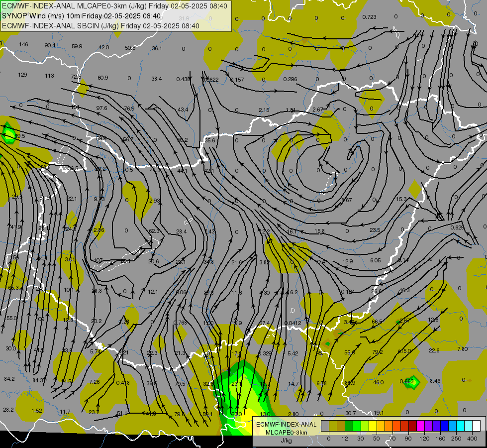
Task: Click the 'SYNOP Wind (m/s) 10m' header line
Action: 82,16
